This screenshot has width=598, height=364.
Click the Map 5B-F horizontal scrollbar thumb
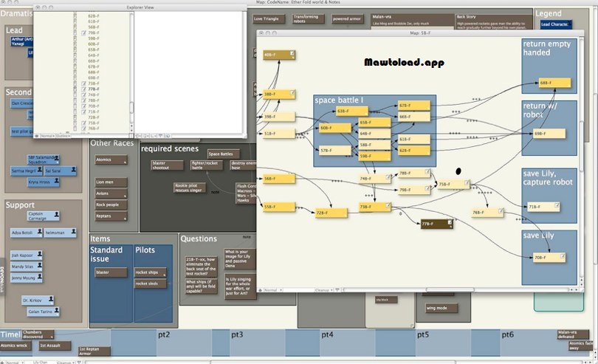(450, 290)
